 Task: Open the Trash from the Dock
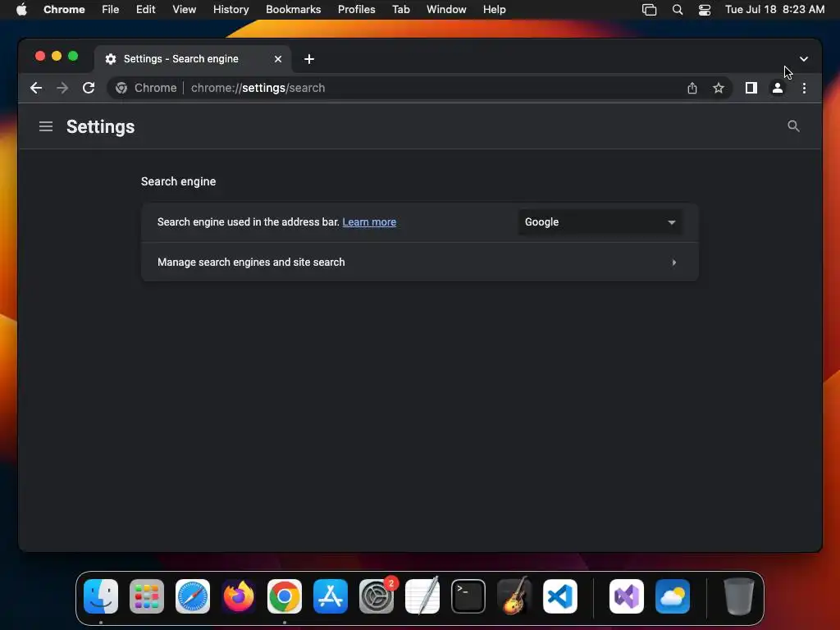tap(739, 596)
